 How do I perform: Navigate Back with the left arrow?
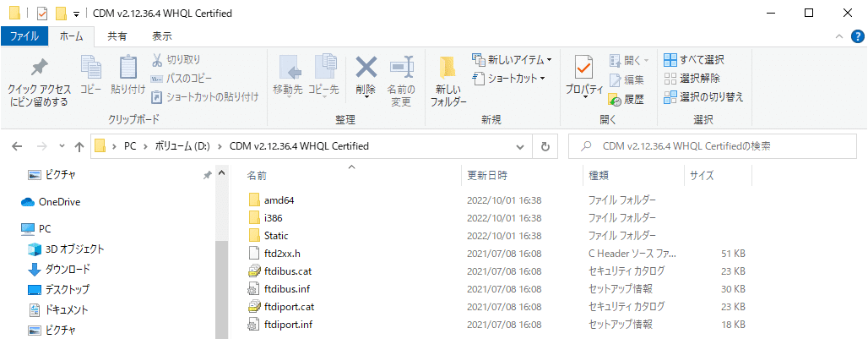coord(17,147)
